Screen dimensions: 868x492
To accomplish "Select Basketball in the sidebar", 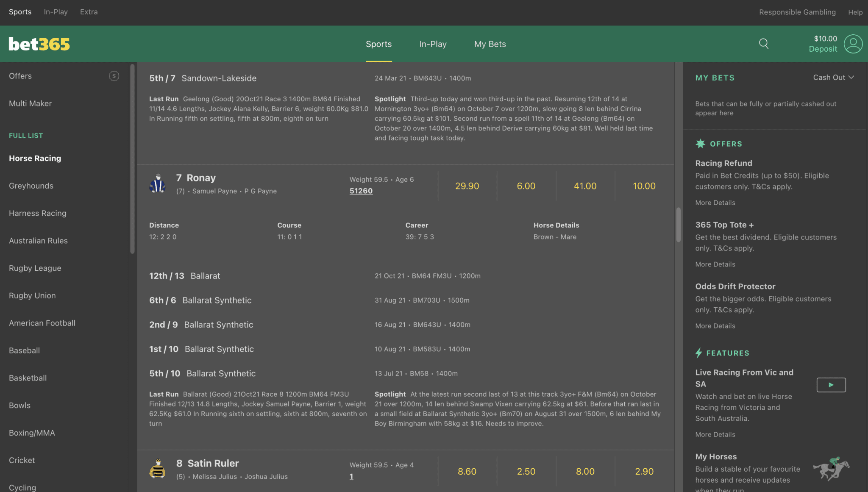I will [28, 378].
